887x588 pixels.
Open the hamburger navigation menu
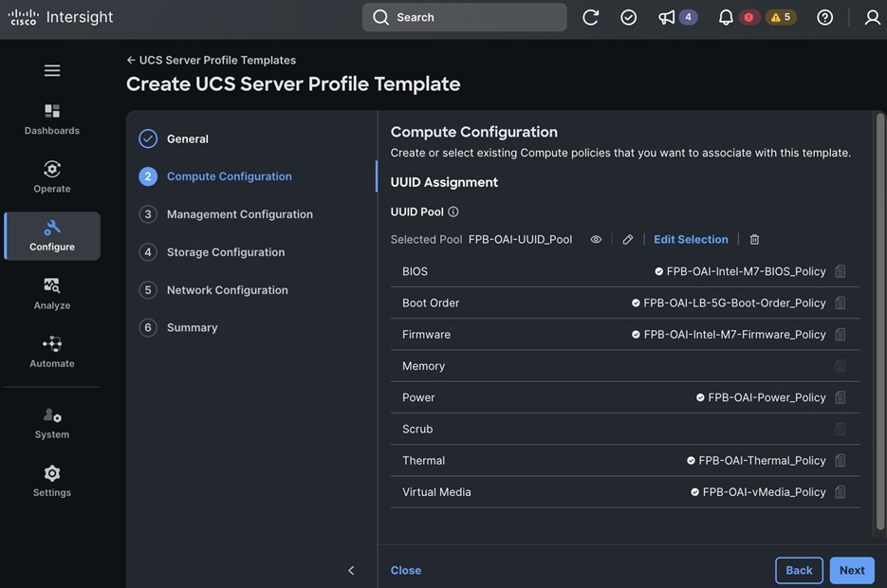tap(52, 71)
